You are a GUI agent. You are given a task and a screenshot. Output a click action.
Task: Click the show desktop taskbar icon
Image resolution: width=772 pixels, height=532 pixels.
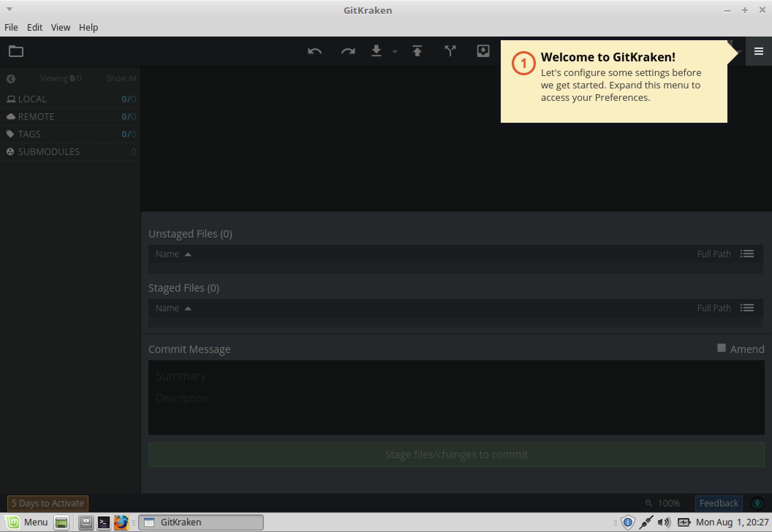(x=61, y=522)
